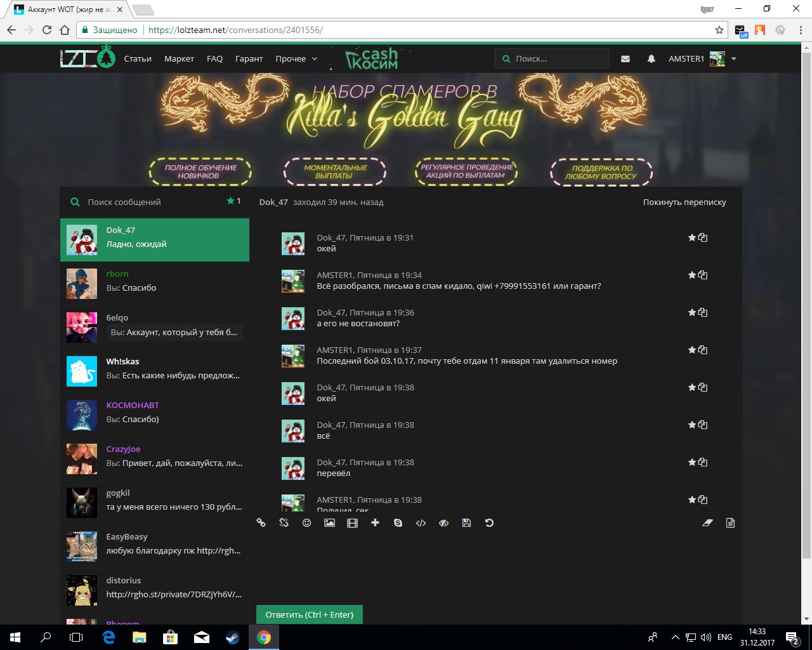
Task: Click Покинуть переписку link
Action: pyautogui.click(x=684, y=202)
